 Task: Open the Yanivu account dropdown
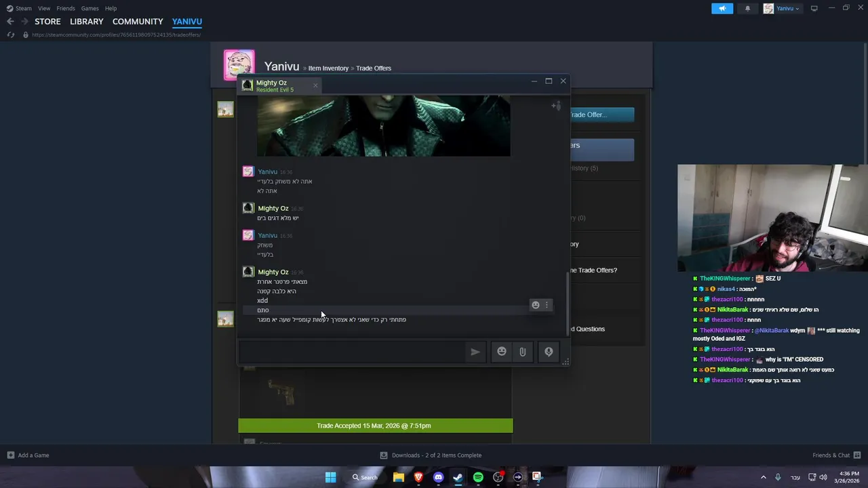(783, 8)
